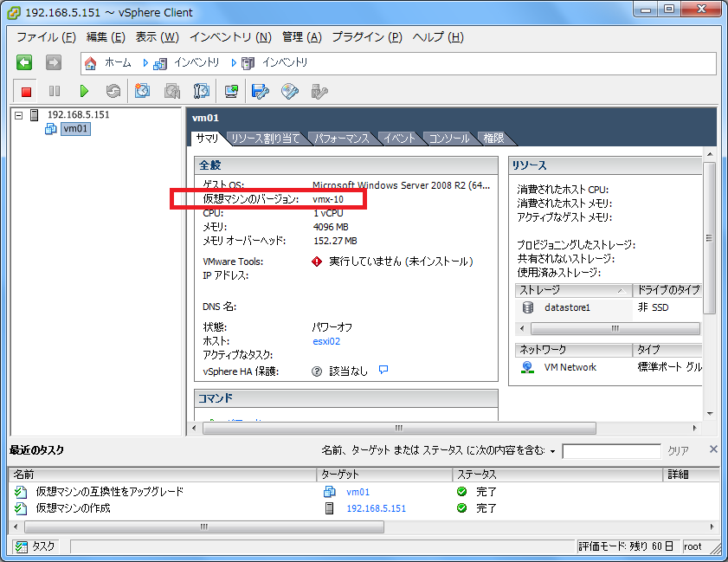Click the first インベントリ breadcrumb arrow
The height and width of the screenshot is (562, 728).
point(145,62)
